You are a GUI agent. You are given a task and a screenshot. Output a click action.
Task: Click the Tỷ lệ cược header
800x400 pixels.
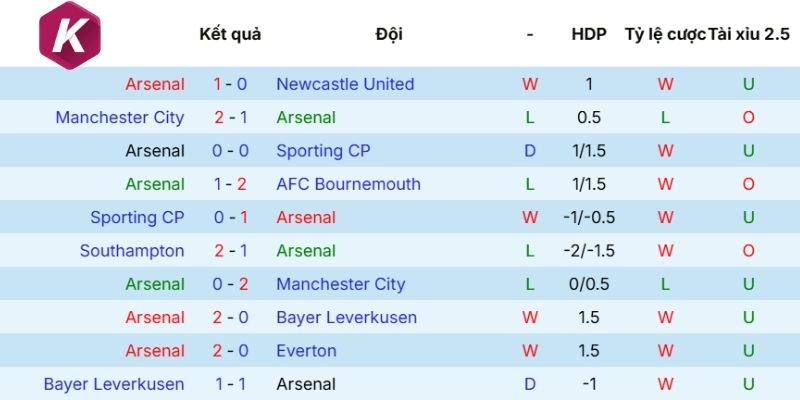[x=665, y=34]
